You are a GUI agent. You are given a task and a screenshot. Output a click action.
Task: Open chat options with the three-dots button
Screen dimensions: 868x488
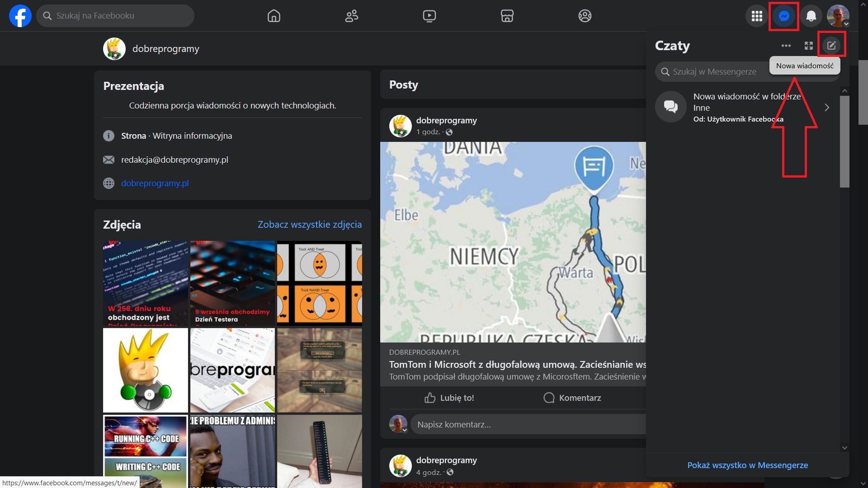click(x=786, y=45)
